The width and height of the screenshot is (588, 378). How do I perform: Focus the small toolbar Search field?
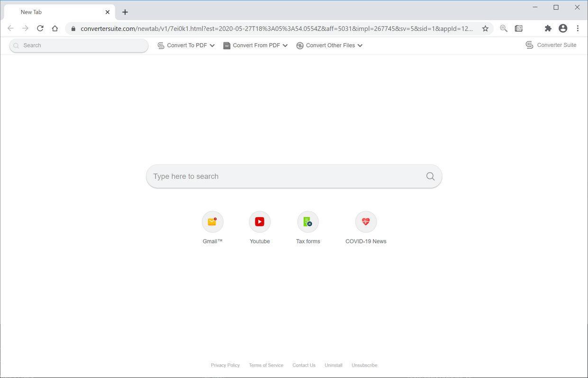[x=79, y=46]
